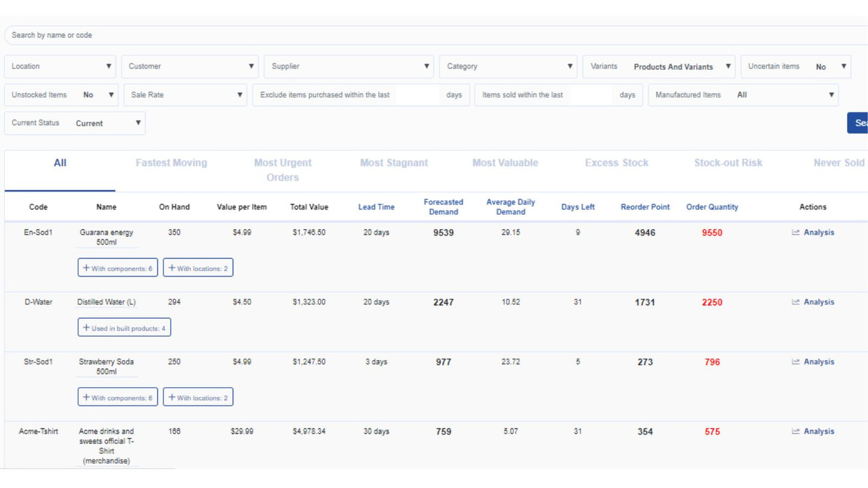Click the Analysis chart icon for D-Water

click(795, 302)
